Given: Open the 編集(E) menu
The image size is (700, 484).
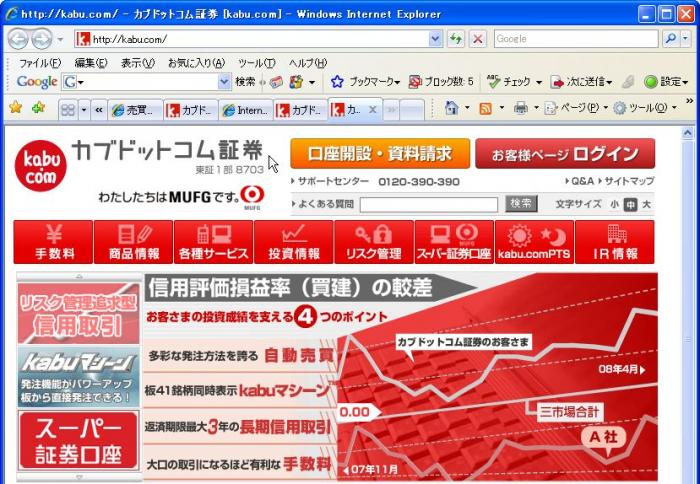Looking at the screenshot, I should pyautogui.click(x=91, y=63).
